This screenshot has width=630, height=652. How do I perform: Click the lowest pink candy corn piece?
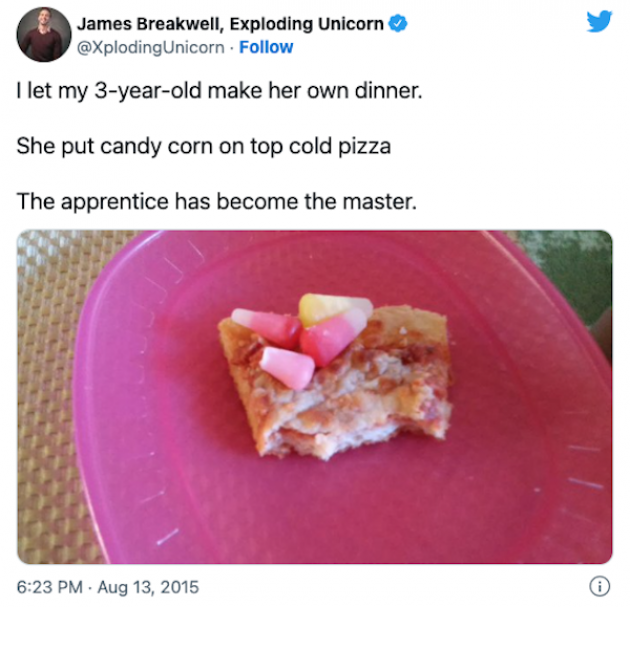[x=287, y=368]
